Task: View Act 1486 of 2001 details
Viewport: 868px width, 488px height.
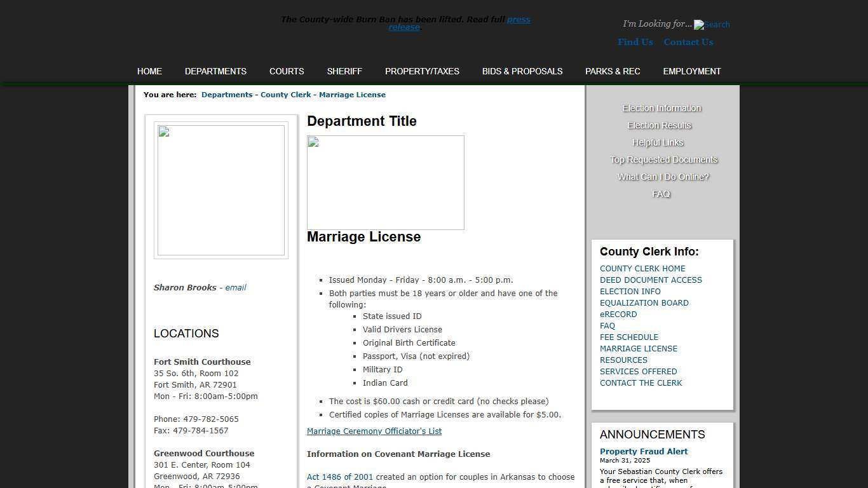Action: click(x=340, y=477)
